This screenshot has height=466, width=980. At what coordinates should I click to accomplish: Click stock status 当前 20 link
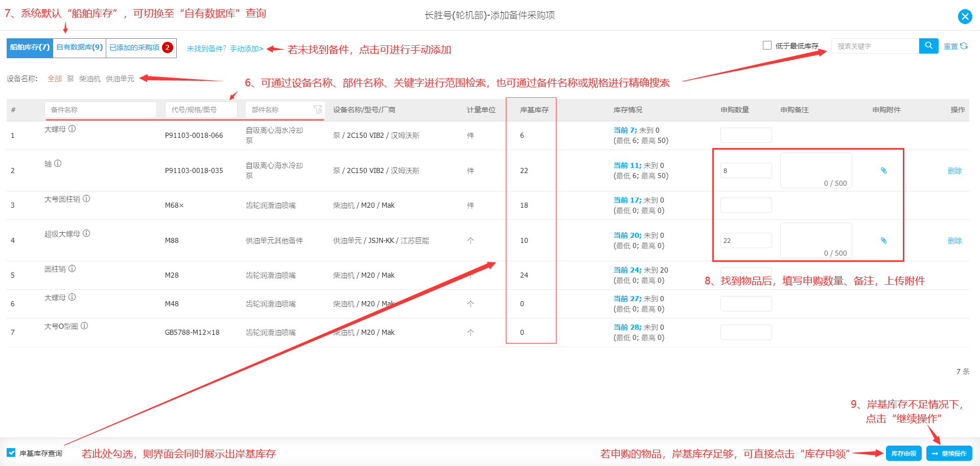(x=627, y=235)
